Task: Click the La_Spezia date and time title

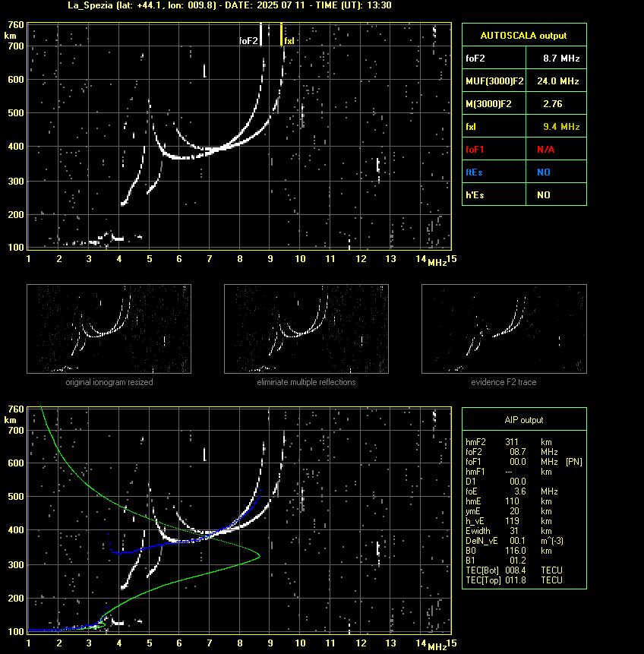Action: coord(229,5)
